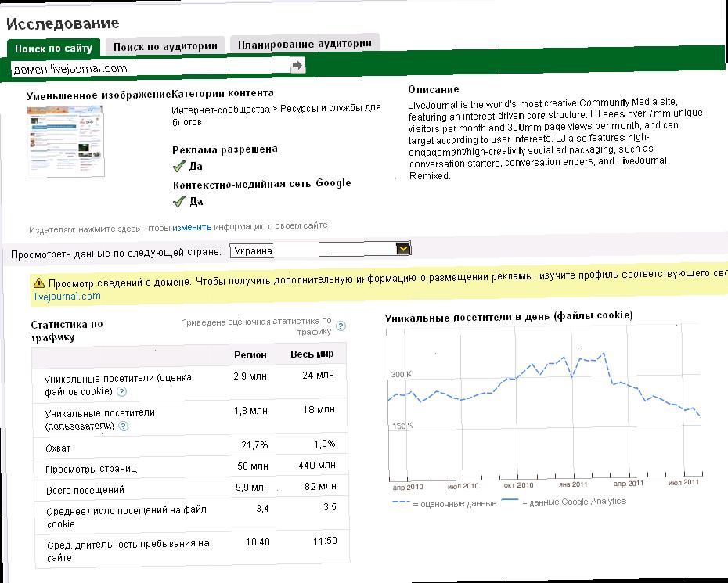
Task: Click region visits per cookie value 3,4
Action: pos(262,509)
